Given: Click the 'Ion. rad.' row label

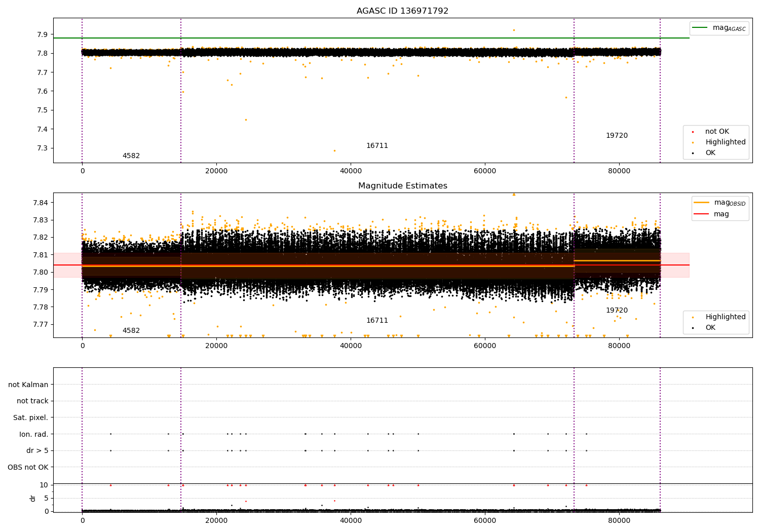Looking at the screenshot, I should [x=34, y=434].
